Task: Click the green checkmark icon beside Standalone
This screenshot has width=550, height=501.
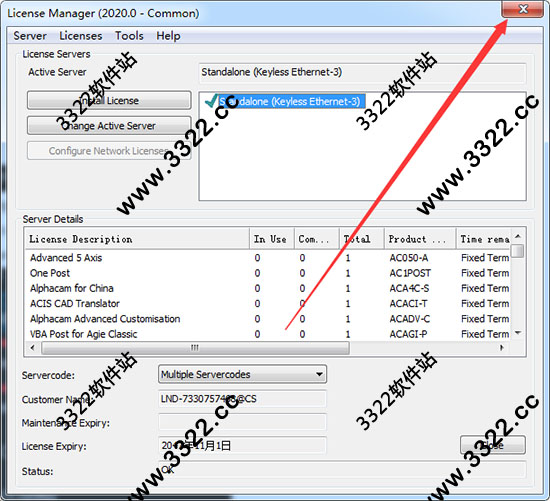Action: (x=211, y=101)
